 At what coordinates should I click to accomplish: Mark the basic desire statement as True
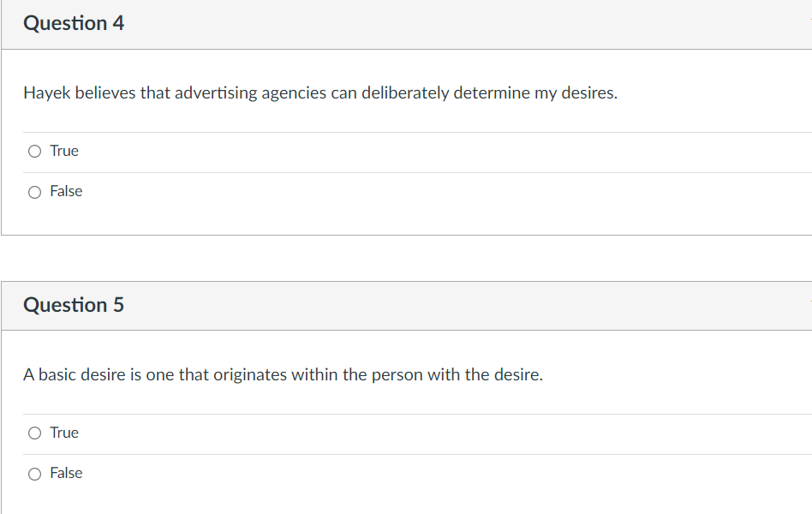coord(34,433)
